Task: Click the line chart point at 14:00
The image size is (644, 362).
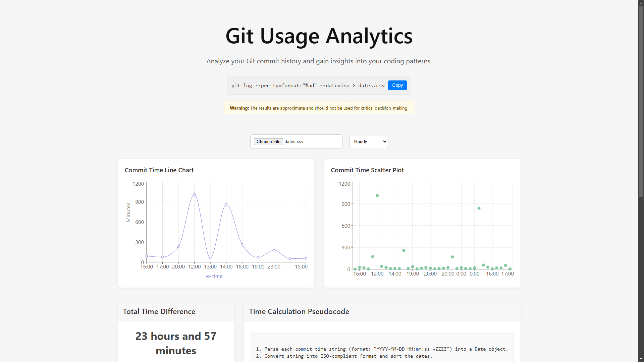Action: click(226, 204)
